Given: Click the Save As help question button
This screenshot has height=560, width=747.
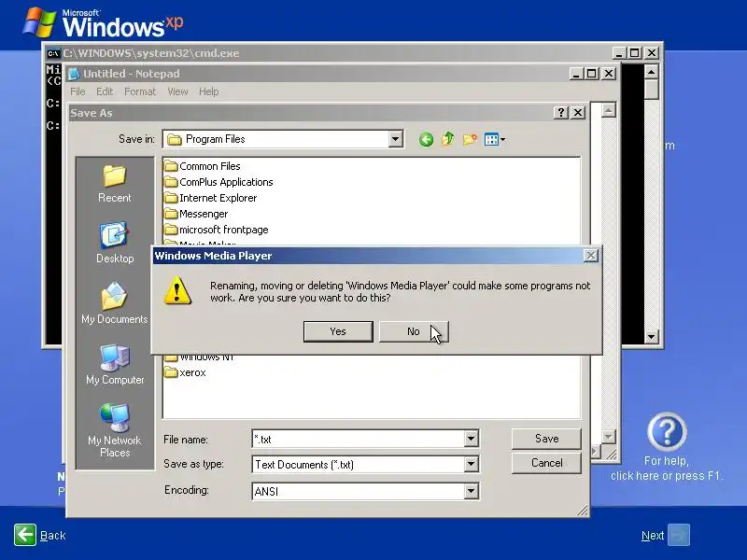Looking at the screenshot, I should pyautogui.click(x=561, y=112).
